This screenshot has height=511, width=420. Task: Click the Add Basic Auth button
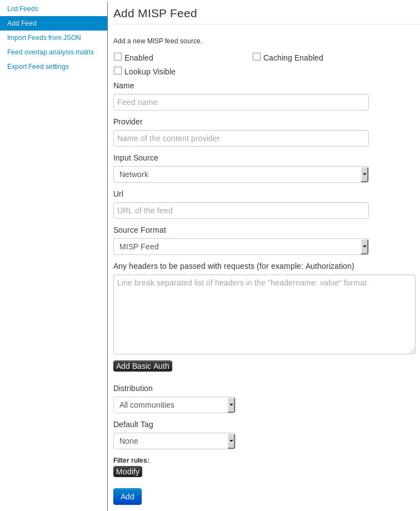[x=143, y=366]
